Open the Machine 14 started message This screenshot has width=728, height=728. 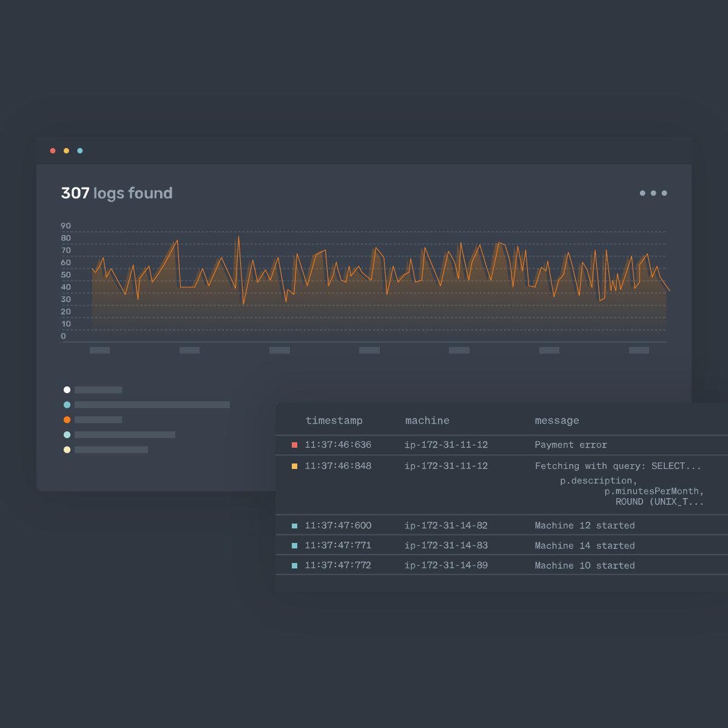point(585,545)
